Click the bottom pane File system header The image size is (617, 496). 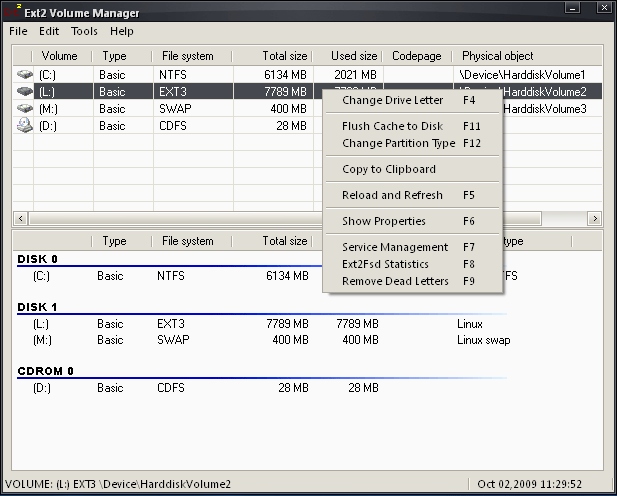point(192,241)
